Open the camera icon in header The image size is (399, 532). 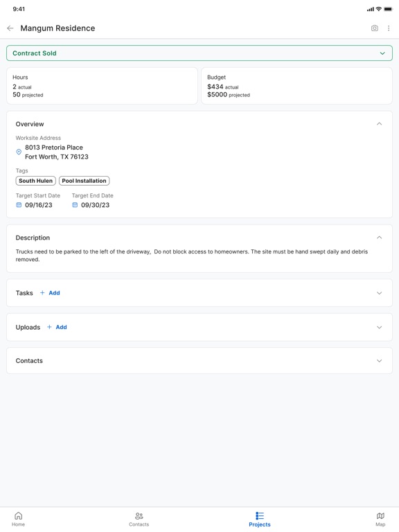[375, 28]
